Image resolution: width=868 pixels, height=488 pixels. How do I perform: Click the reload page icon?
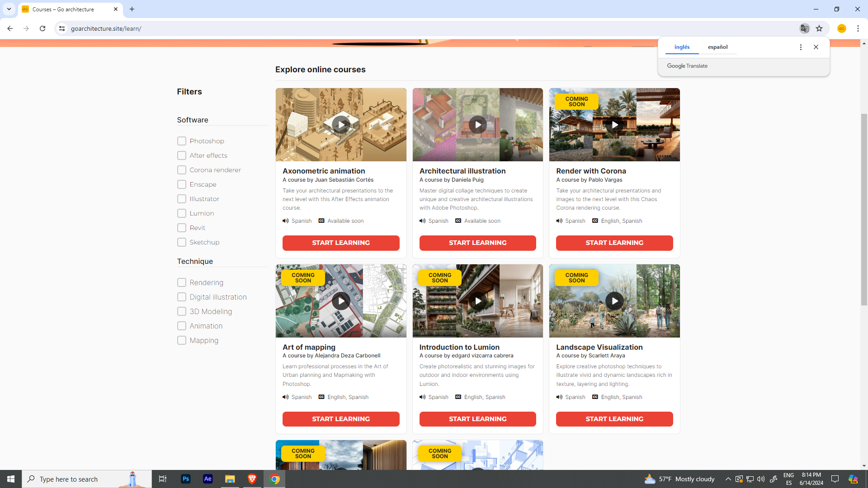42,28
